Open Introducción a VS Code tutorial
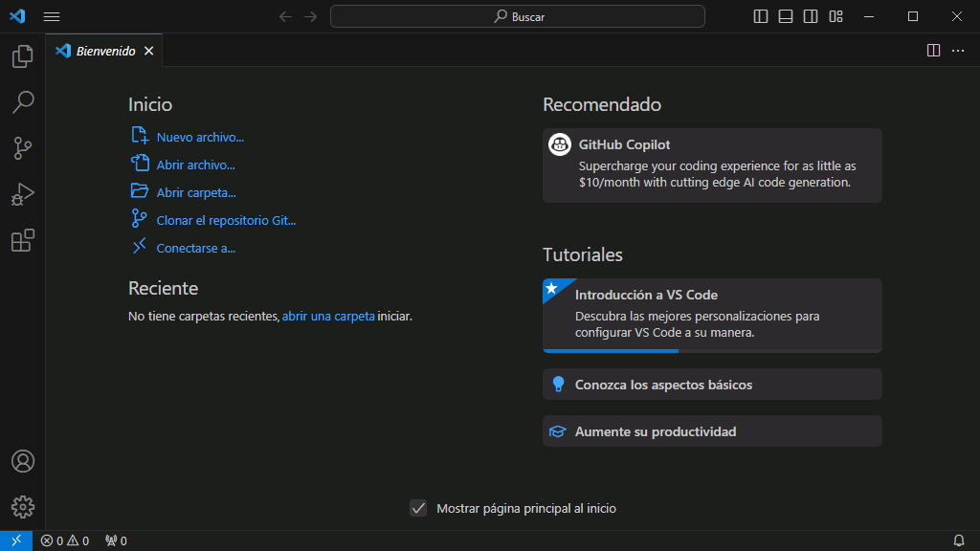Viewport: 980px width, 551px height. (712, 316)
